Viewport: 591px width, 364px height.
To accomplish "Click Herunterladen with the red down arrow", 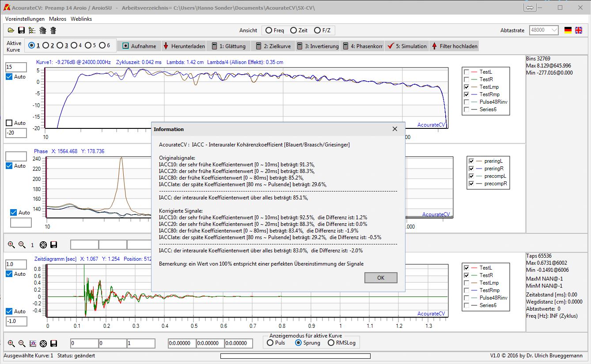I will click(x=184, y=46).
